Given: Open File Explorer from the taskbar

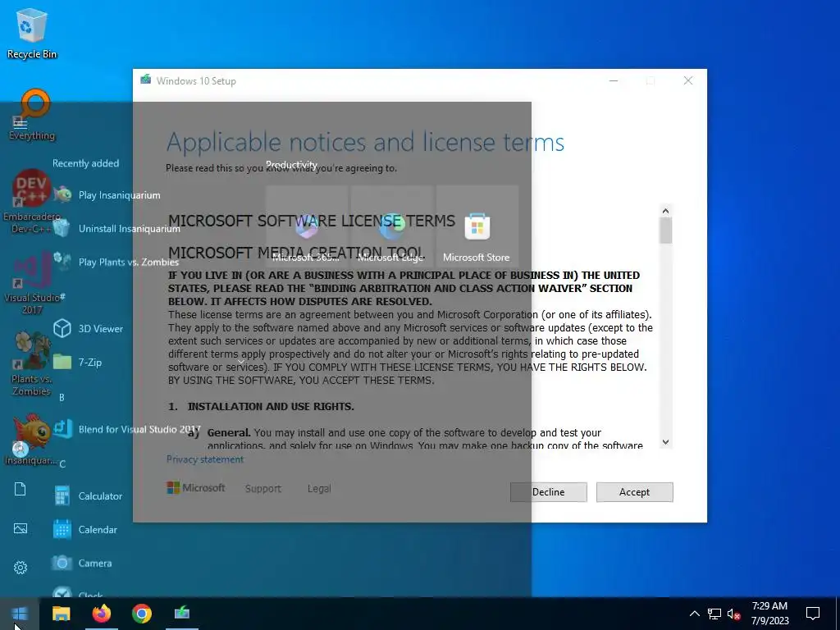Looking at the screenshot, I should 61,614.
